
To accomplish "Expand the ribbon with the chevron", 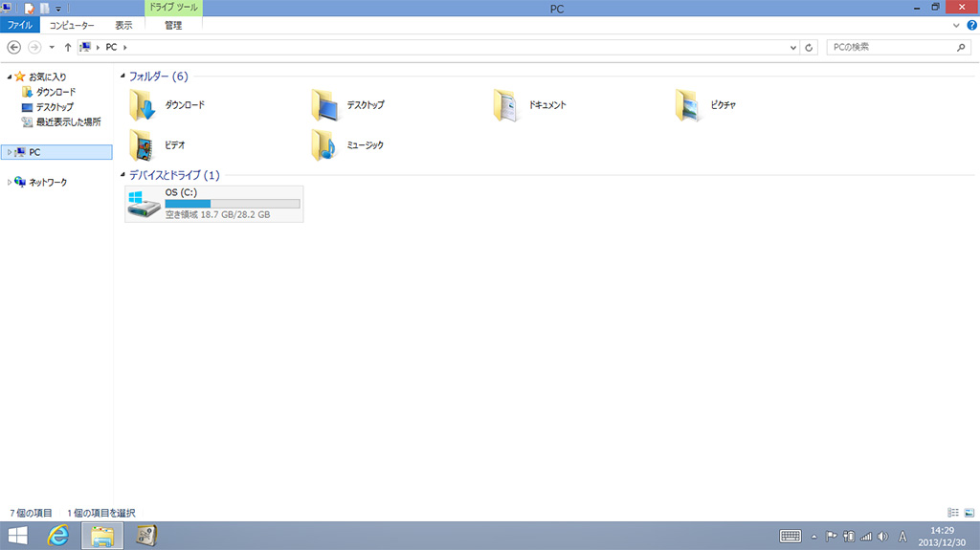I will click(956, 26).
